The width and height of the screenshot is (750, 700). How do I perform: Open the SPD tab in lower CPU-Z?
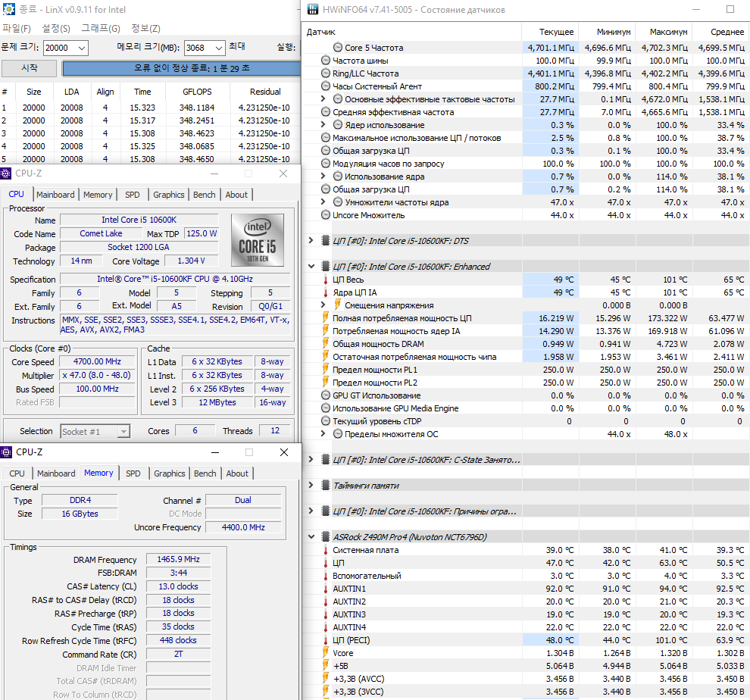pos(133,473)
